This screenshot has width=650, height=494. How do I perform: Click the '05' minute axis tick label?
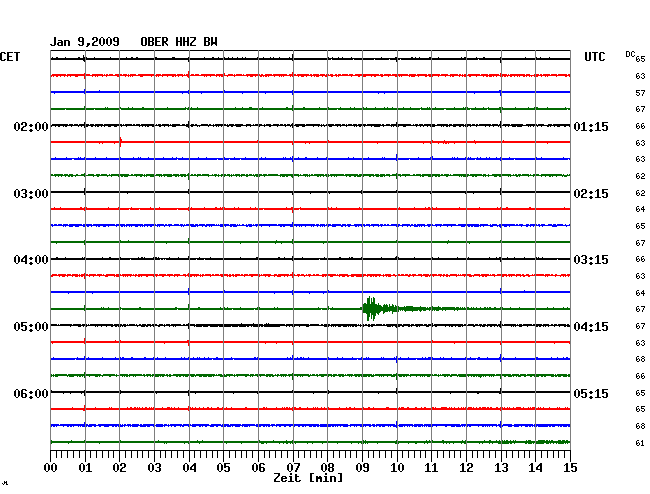click(223, 467)
